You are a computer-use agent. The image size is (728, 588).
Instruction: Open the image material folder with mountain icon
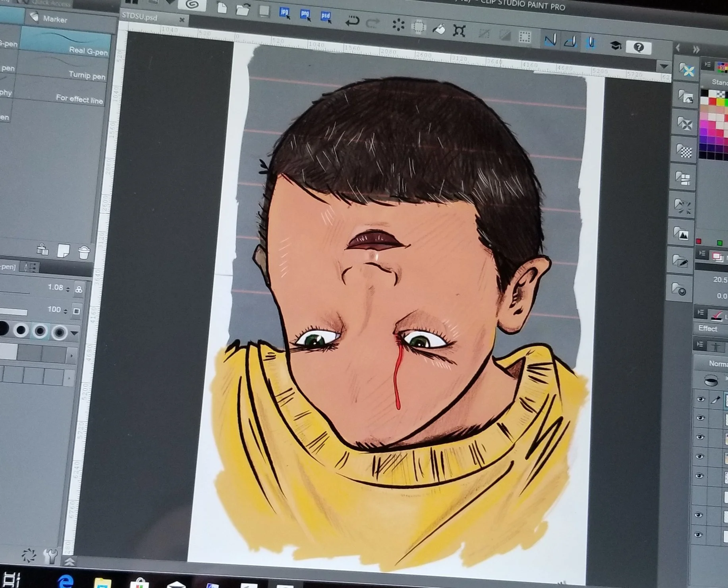682,233
